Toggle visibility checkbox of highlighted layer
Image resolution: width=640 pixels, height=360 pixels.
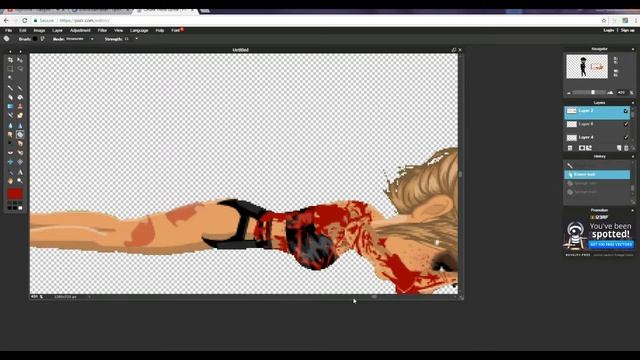[626, 111]
